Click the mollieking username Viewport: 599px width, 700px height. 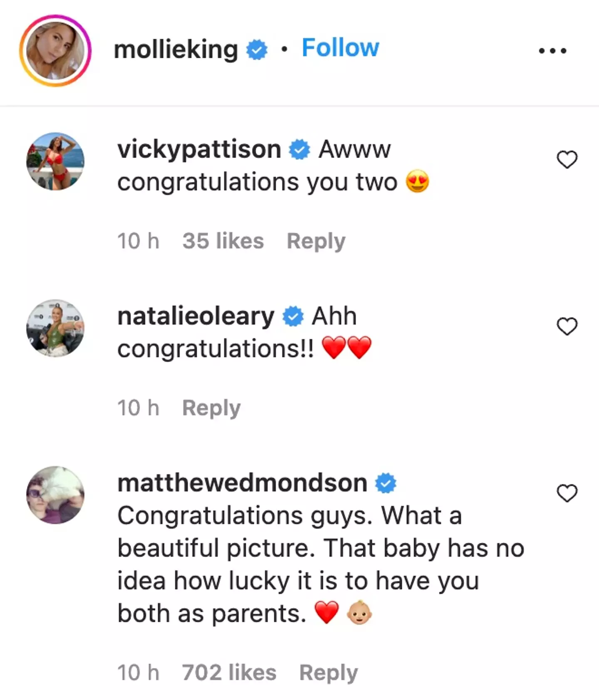tap(176, 49)
